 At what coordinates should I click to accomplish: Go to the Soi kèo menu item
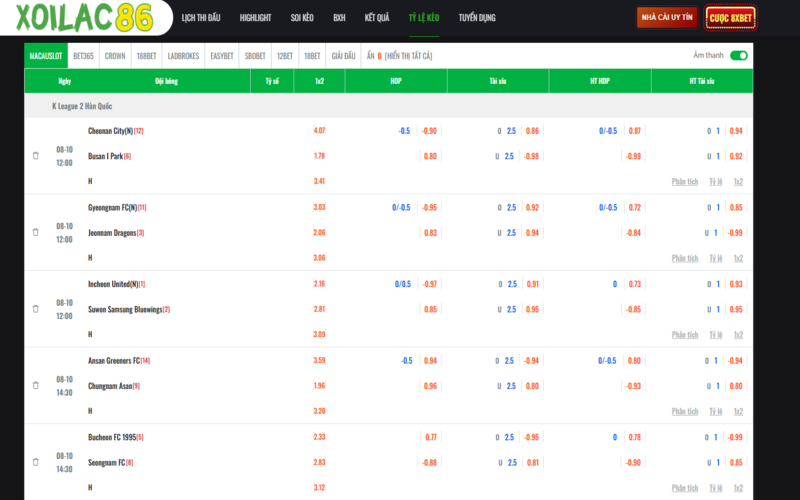click(304, 18)
